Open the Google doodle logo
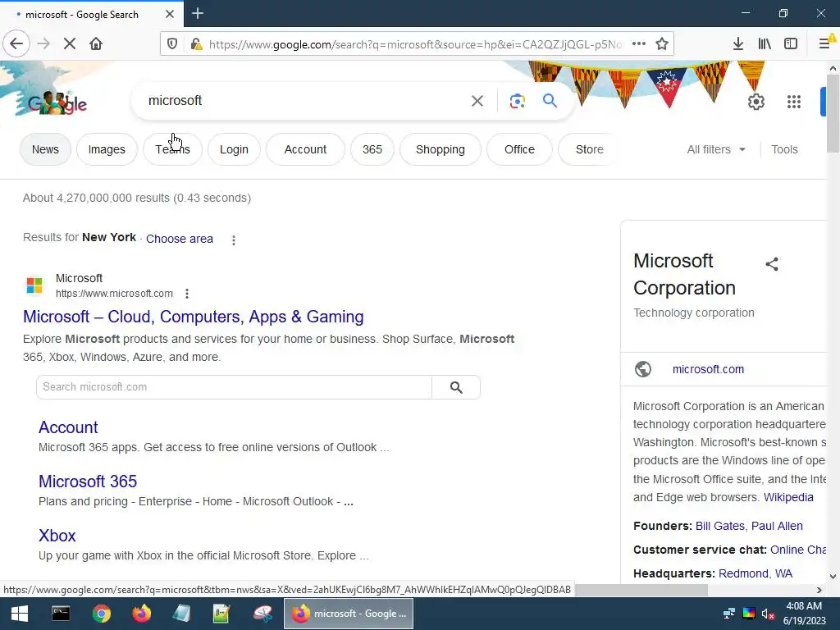Image resolution: width=840 pixels, height=630 pixels. point(57,103)
